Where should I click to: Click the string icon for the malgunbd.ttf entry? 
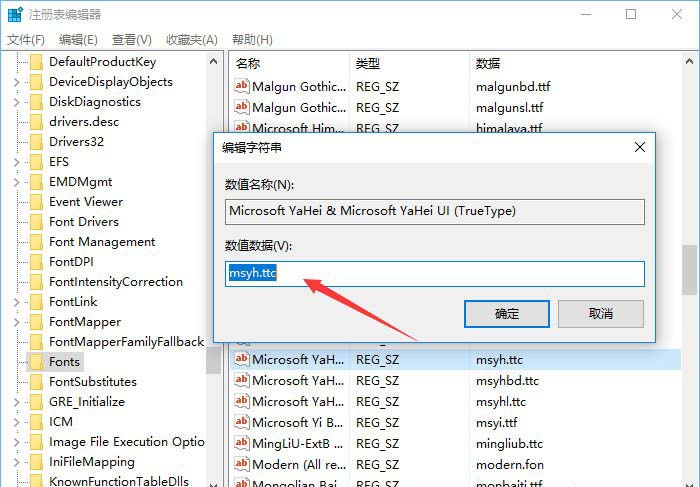pos(240,86)
